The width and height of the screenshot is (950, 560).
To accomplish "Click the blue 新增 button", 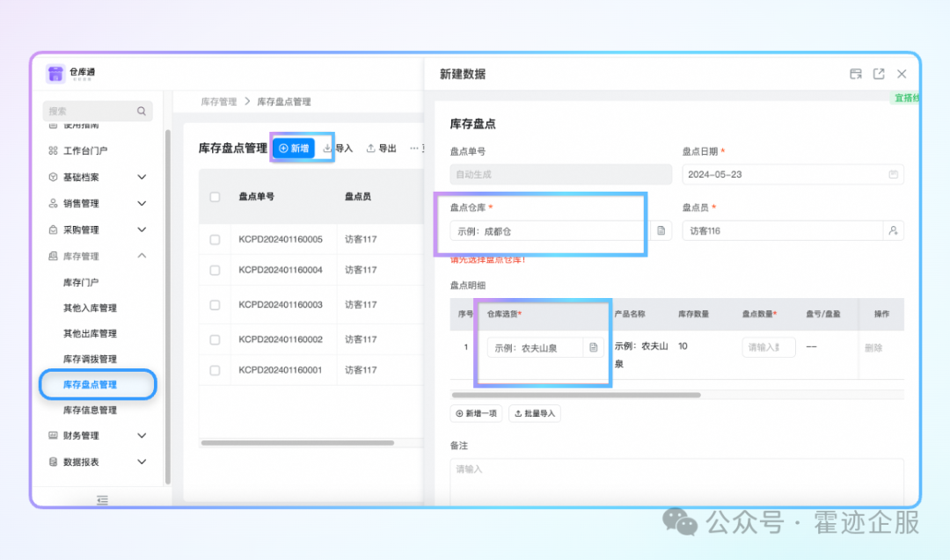I will tap(294, 149).
